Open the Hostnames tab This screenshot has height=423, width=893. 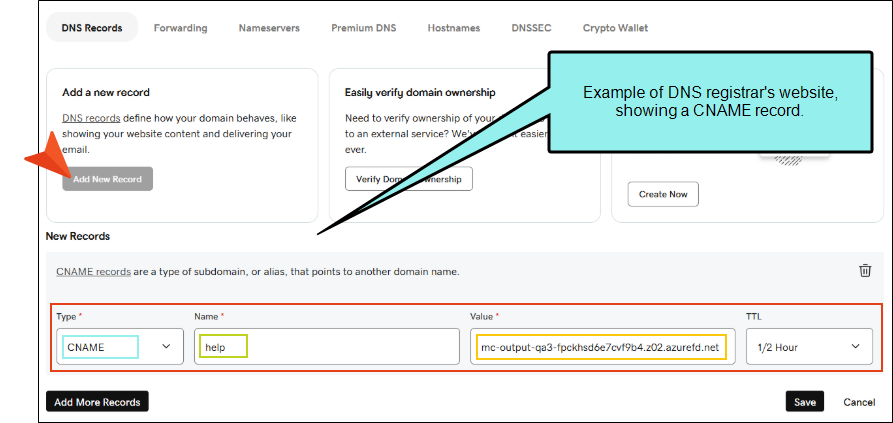coord(455,28)
